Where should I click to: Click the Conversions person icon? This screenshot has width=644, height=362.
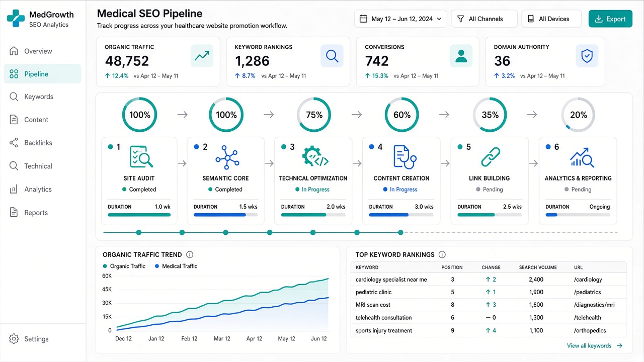coord(461,56)
